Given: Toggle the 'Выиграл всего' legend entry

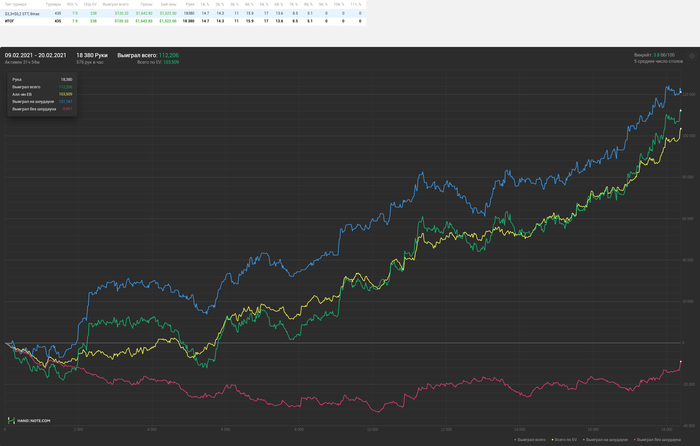Looking at the screenshot, I should pyautogui.click(x=530, y=440).
